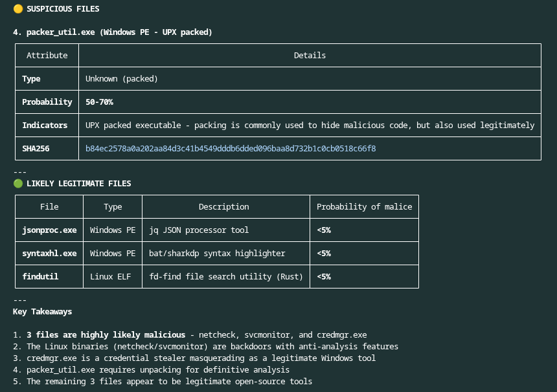Open the SHA256 hash link b84ec2578a0a...

coord(231,149)
